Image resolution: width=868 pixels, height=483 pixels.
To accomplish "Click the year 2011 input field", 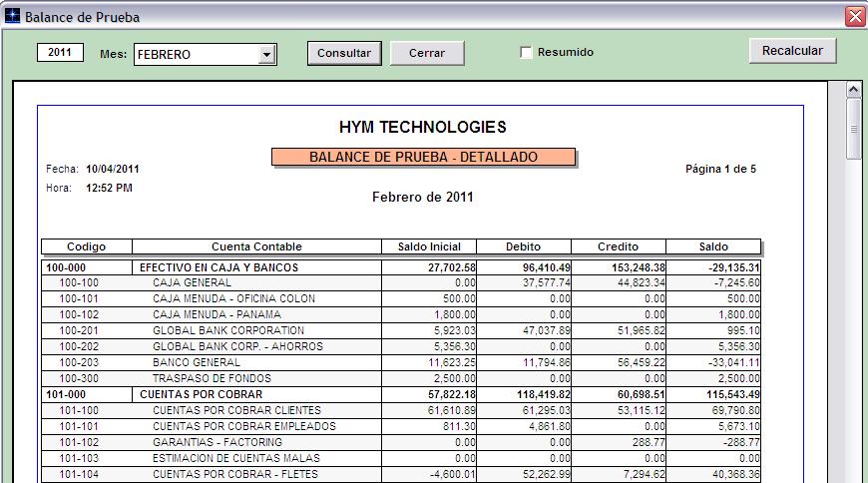I will [x=60, y=52].
